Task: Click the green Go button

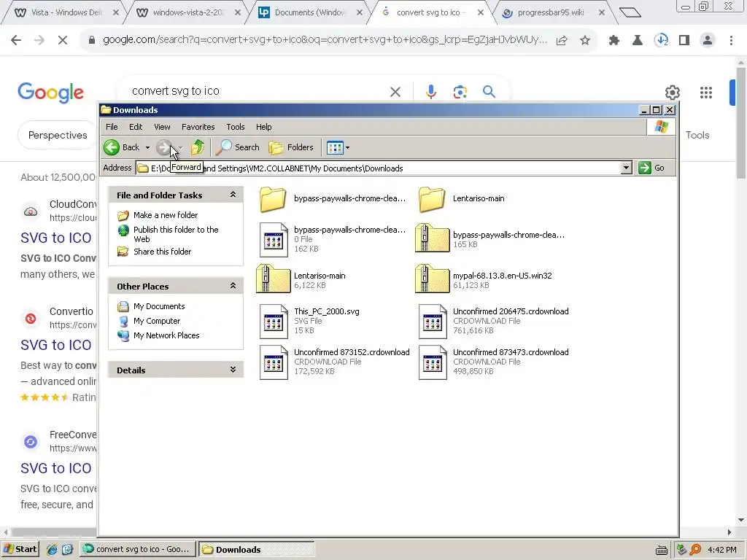Action: point(651,168)
